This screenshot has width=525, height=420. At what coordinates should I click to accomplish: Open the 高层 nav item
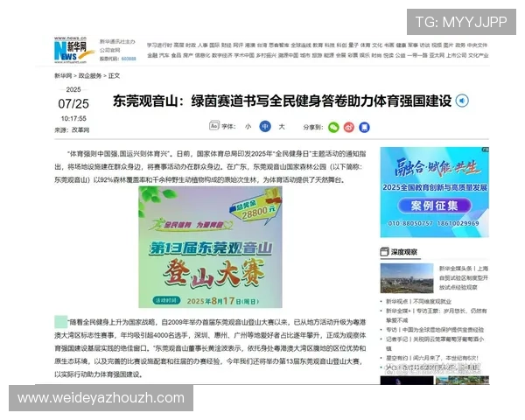click(179, 45)
